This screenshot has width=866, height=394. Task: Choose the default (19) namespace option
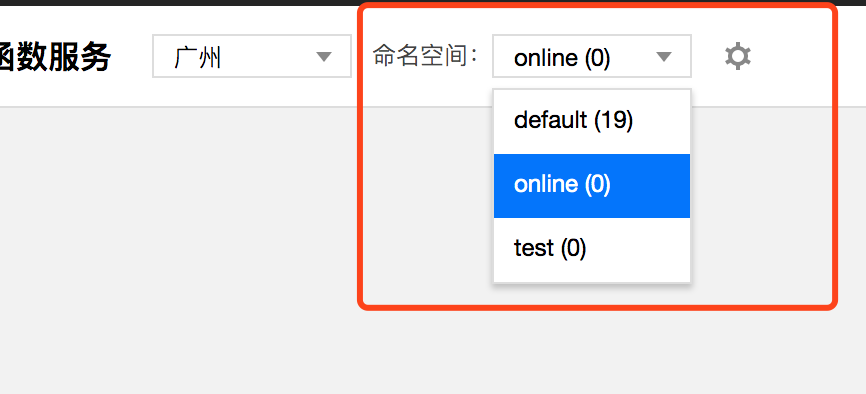pos(592,121)
